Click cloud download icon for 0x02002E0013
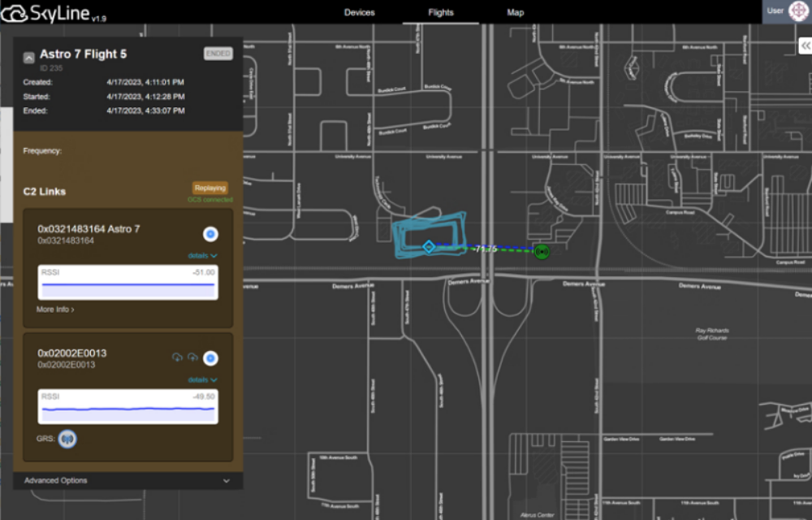 point(177,357)
